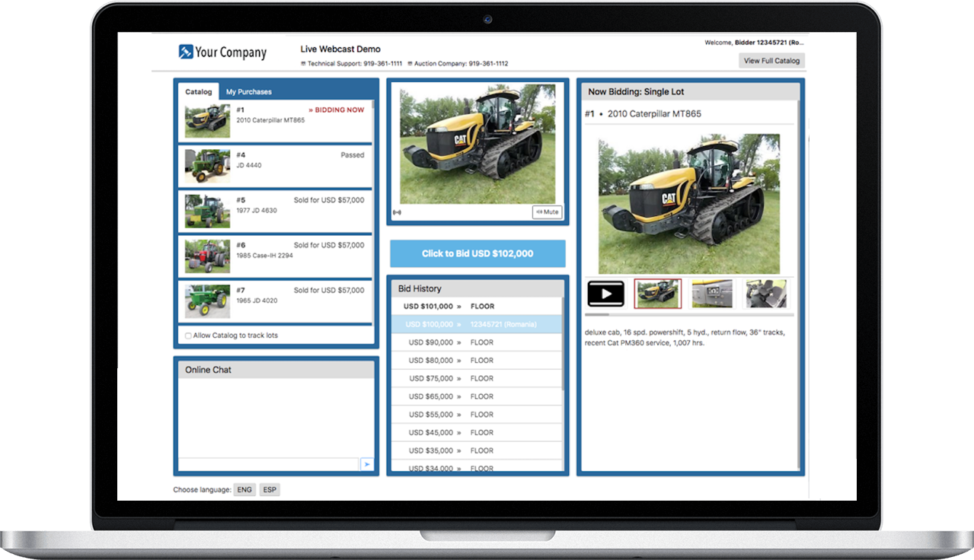Viewport: 974px width, 560px height.
Task: Click the main Caterpillar lot image
Action: tap(689, 204)
